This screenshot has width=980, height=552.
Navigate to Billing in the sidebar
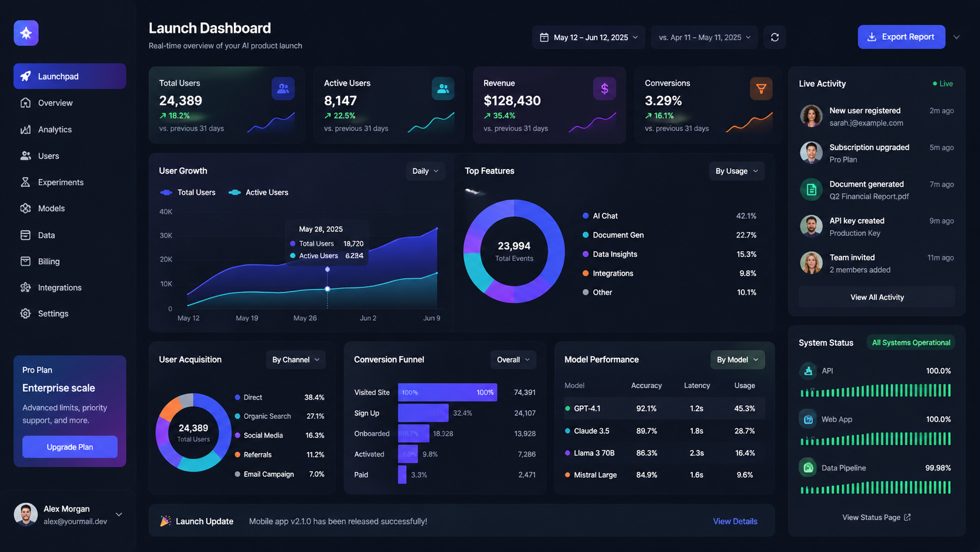pos(70,262)
